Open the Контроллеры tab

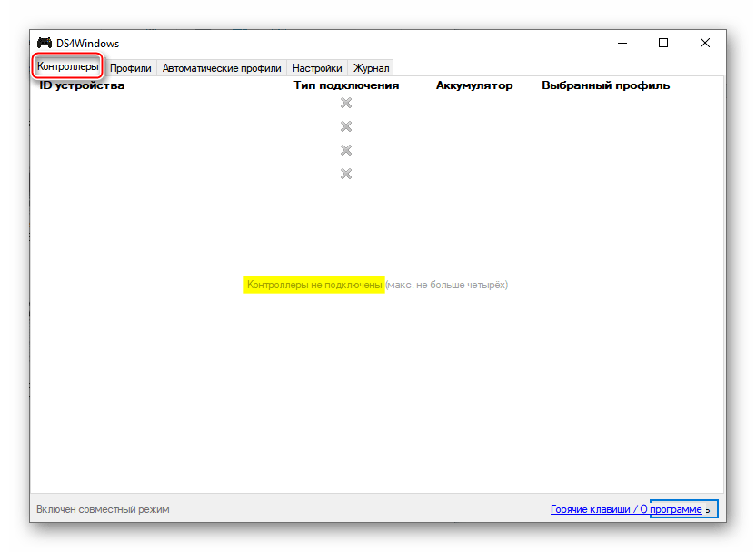68,66
